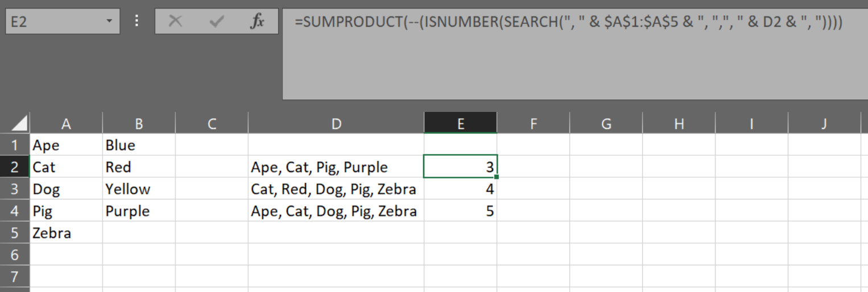Screen dimensions: 868x292
Task: Select row 7 header
Action: coord(15,277)
